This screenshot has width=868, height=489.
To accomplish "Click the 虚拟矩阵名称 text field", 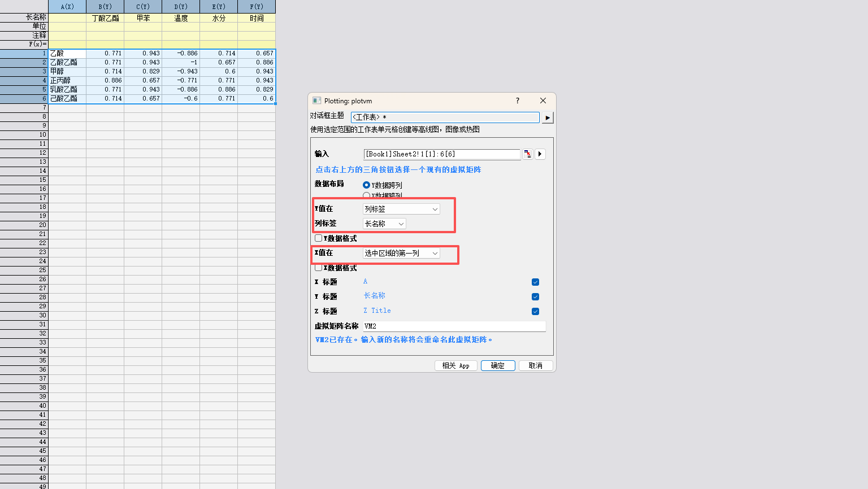I will point(454,326).
